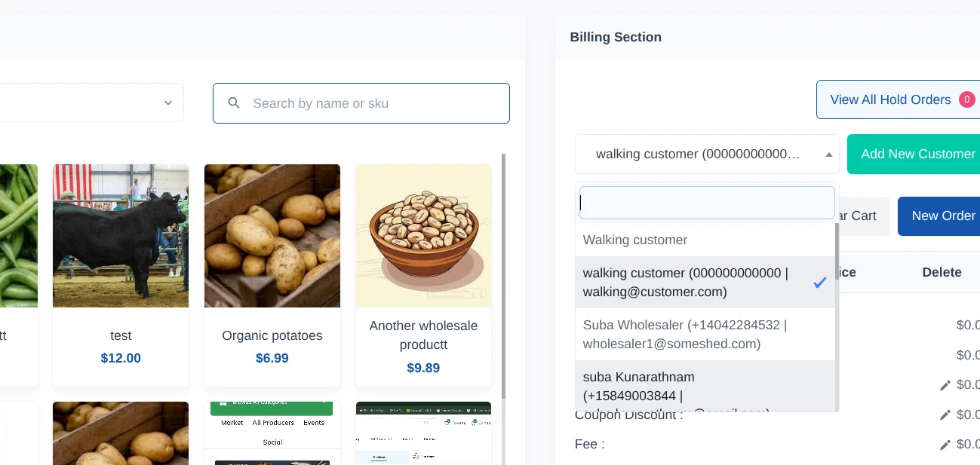The image size is (980, 465).
Task: Add Organic potatoes product to cart
Action: [x=272, y=275]
